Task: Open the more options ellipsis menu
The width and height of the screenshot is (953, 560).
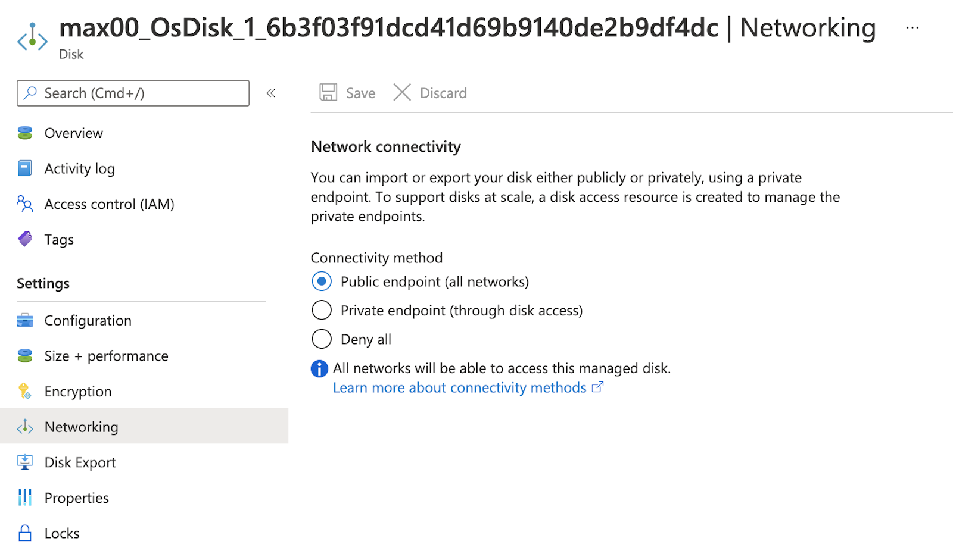Action: click(x=912, y=27)
